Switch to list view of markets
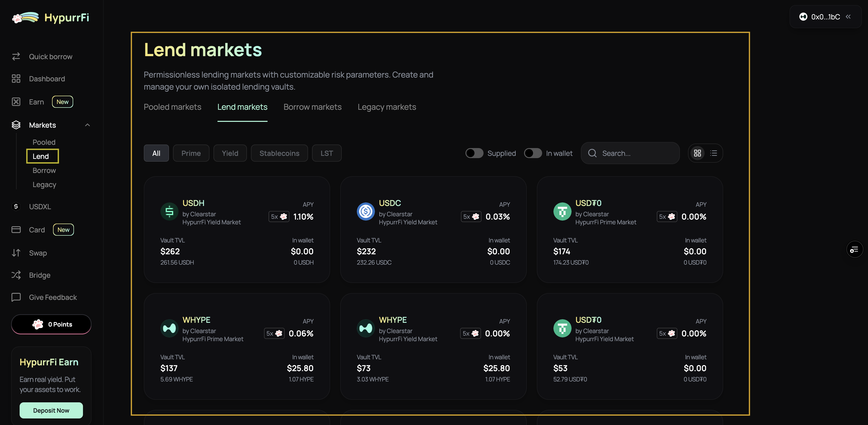Image resolution: width=868 pixels, height=425 pixels. [714, 153]
